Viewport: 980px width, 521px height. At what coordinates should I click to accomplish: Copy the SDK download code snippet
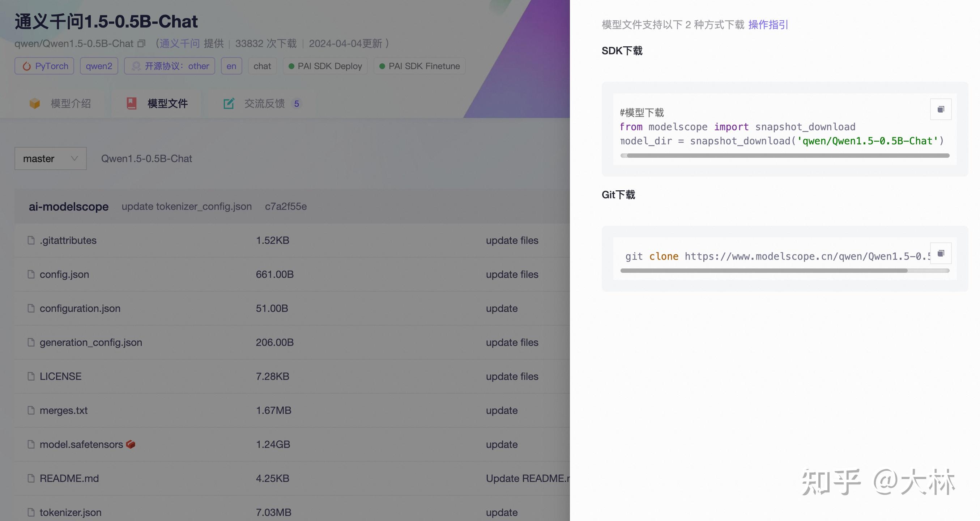point(941,110)
